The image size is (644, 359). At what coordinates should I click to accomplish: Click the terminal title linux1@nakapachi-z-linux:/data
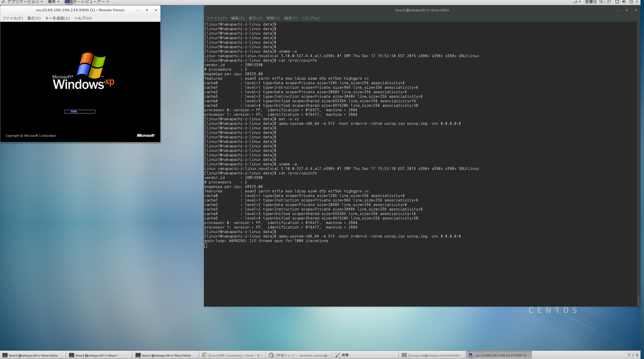point(422,10)
